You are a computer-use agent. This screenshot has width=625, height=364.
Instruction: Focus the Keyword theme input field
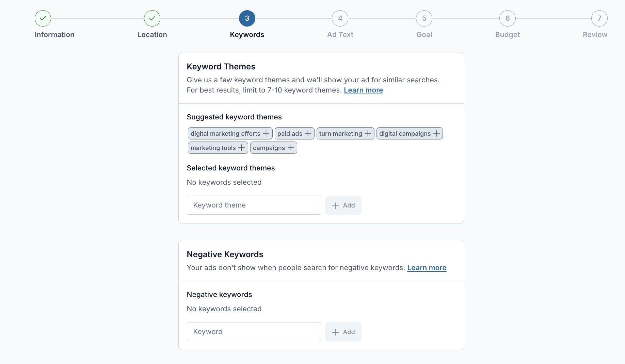click(x=254, y=205)
